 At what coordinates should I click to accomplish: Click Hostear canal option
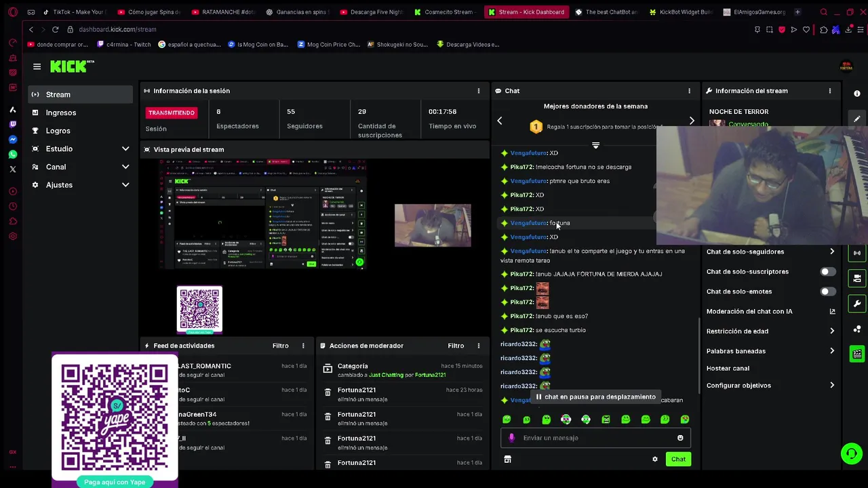click(x=728, y=369)
